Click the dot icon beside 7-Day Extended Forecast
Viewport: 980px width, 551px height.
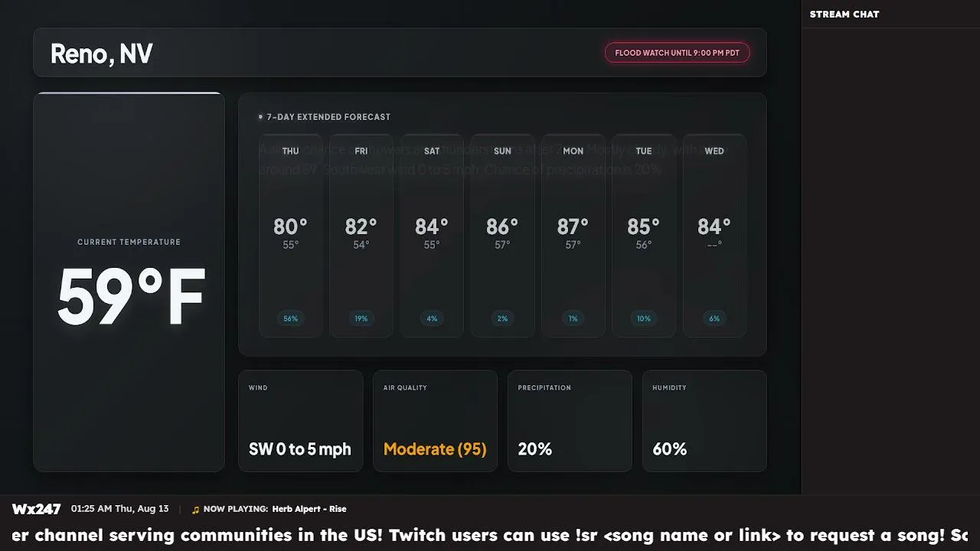pos(260,117)
